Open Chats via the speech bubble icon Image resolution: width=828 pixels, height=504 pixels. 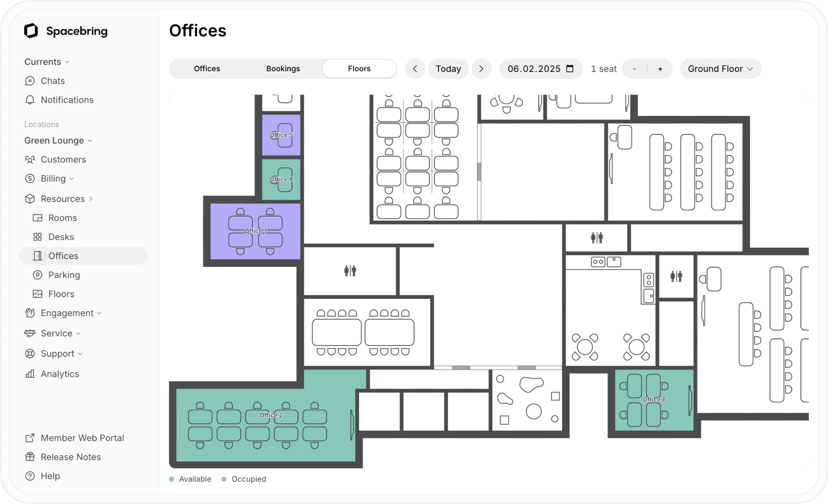point(30,81)
